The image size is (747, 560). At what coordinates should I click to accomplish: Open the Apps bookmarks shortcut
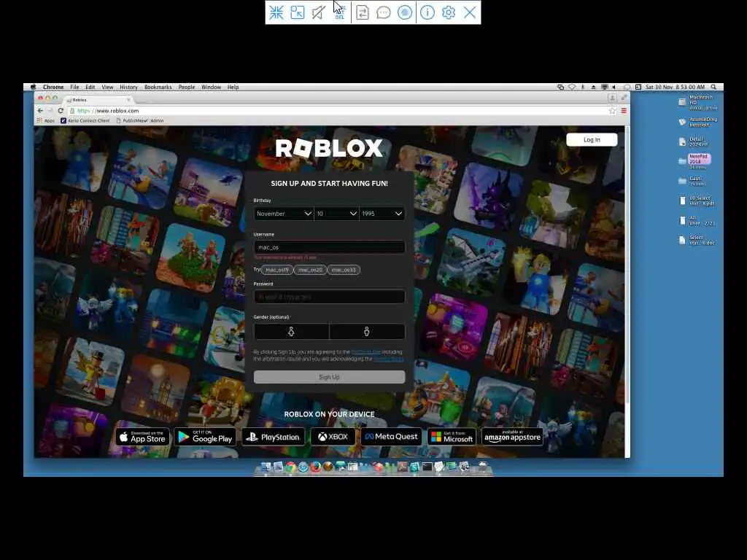click(x=46, y=121)
